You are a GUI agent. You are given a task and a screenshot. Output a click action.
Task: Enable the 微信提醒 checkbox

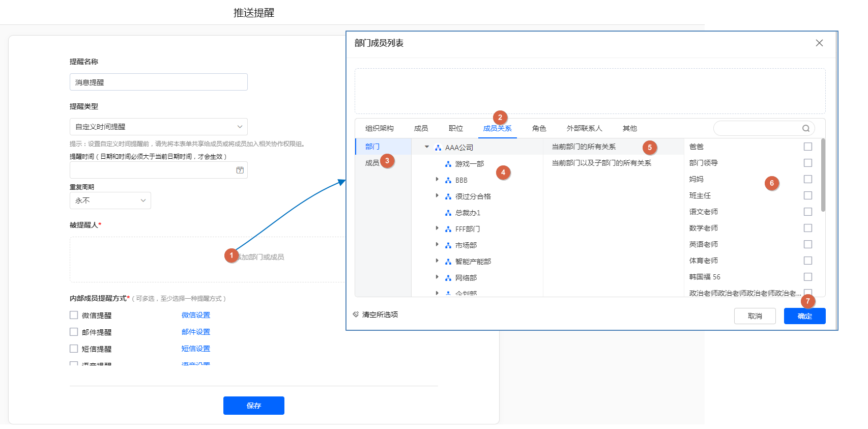point(74,315)
